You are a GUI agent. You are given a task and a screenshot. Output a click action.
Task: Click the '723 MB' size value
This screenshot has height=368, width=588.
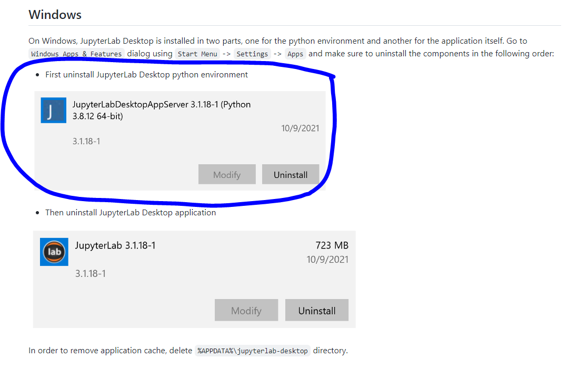point(332,245)
